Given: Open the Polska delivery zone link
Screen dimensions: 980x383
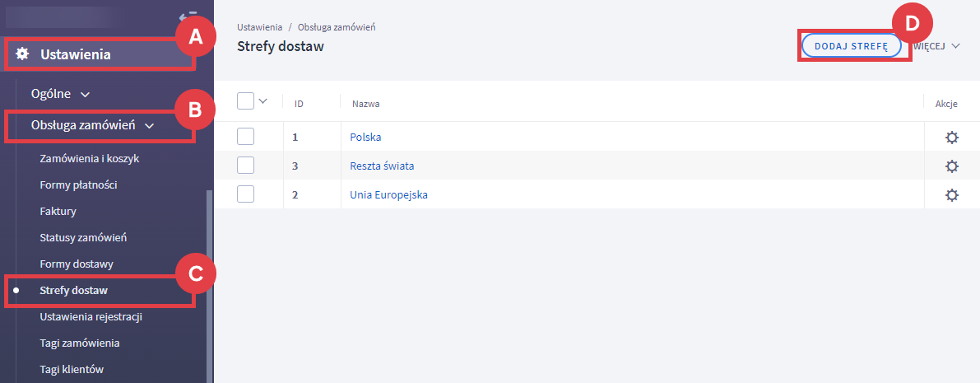Looking at the screenshot, I should pyautogui.click(x=365, y=138).
